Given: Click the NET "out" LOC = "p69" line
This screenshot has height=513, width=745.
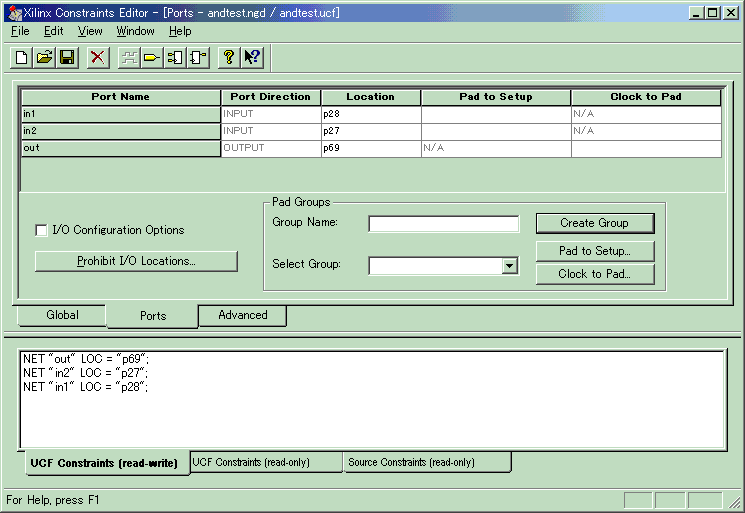Looking at the screenshot, I should coord(86,359).
